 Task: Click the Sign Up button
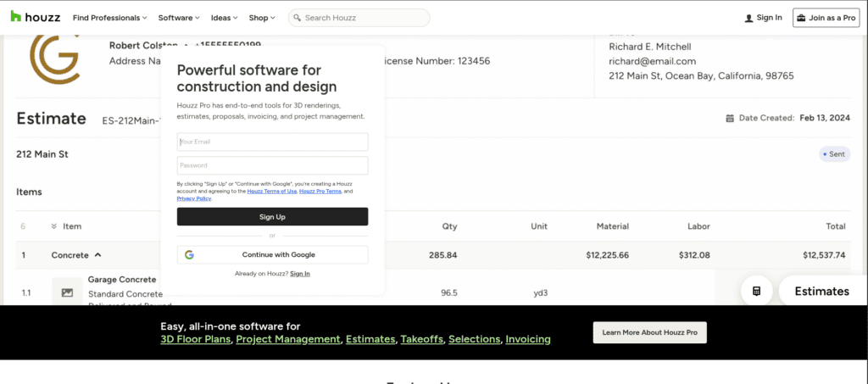pos(272,216)
